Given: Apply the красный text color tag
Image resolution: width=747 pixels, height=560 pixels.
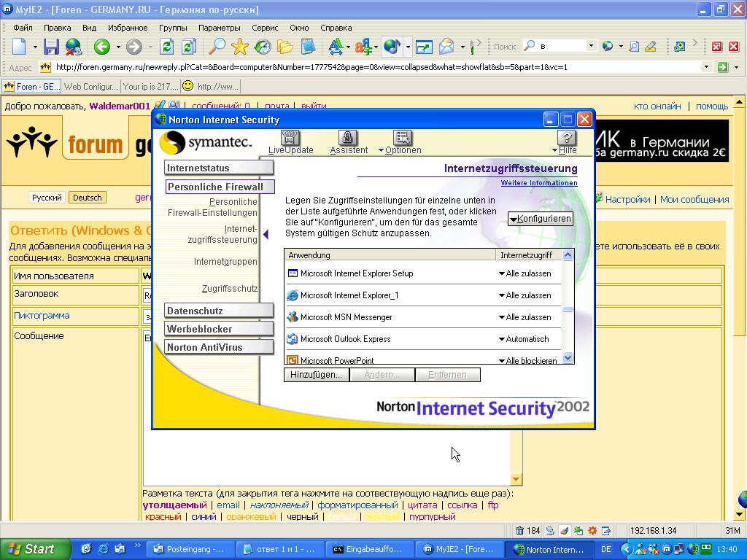Looking at the screenshot, I should (x=163, y=517).
